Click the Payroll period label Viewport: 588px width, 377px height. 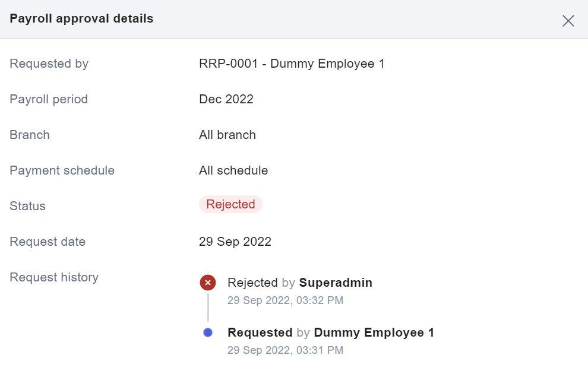point(49,99)
